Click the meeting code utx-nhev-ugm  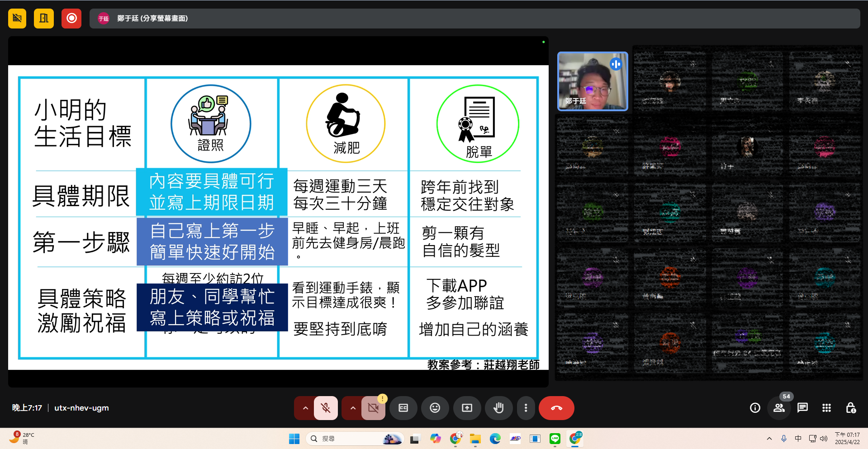[x=81, y=407]
